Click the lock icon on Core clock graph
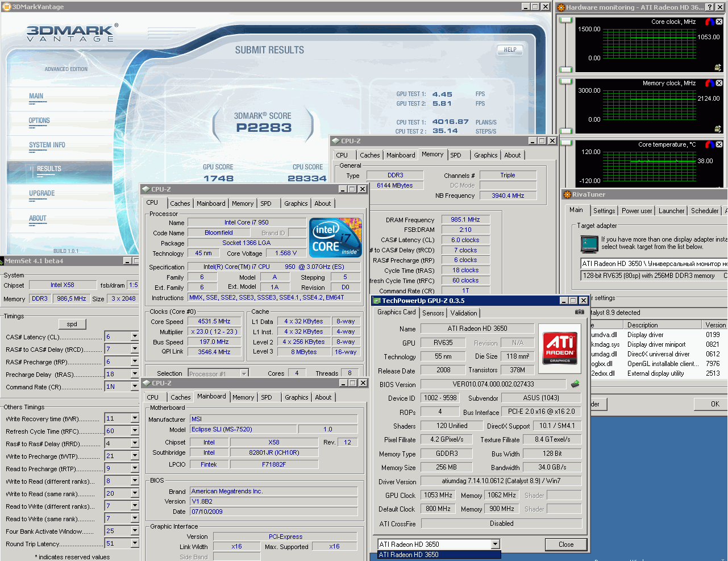This screenshot has height=561, width=728. click(718, 67)
